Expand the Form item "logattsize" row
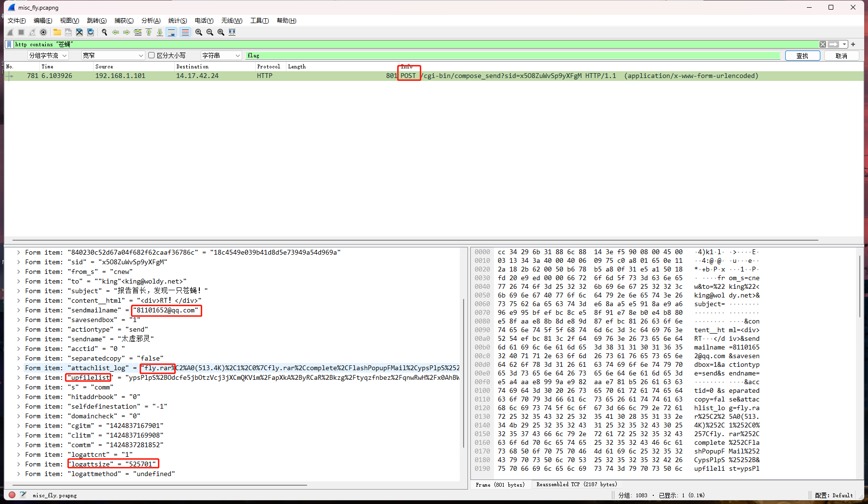This screenshot has height=504, width=868. click(18, 464)
